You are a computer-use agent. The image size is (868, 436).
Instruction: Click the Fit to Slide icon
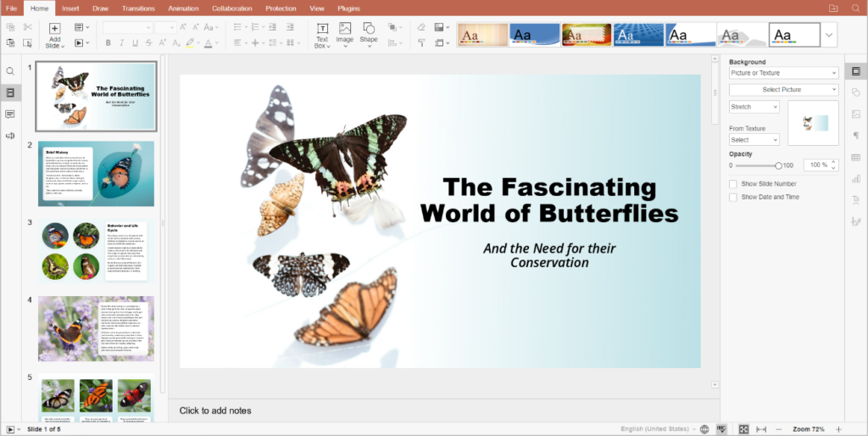(x=743, y=429)
